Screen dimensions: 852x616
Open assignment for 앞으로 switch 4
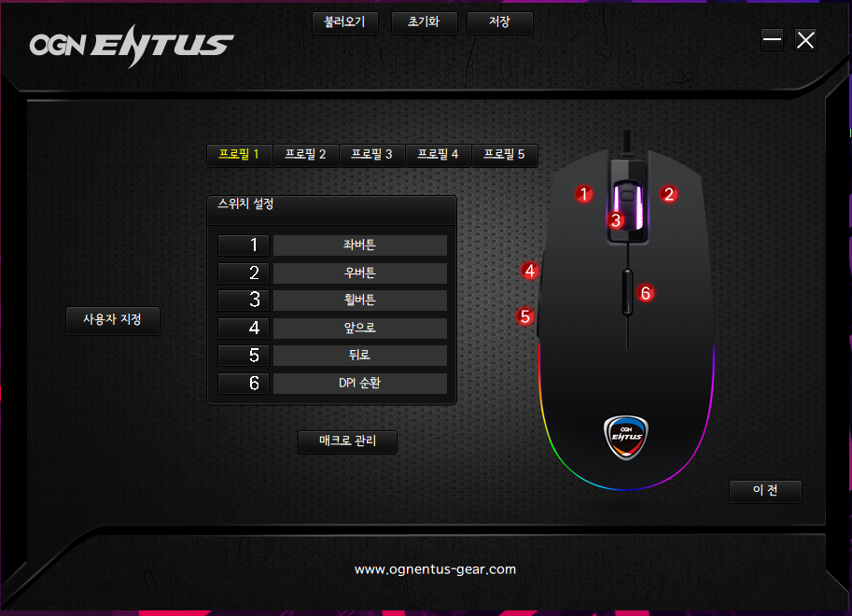(x=359, y=329)
